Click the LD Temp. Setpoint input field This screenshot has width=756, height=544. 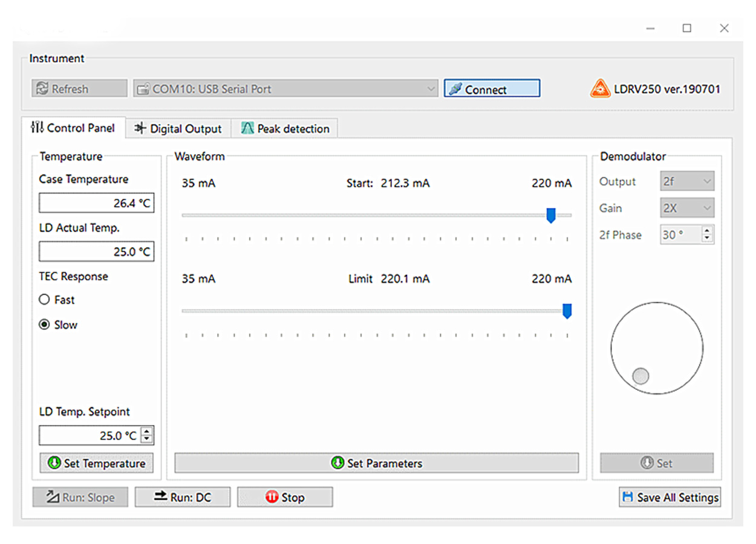pos(90,435)
